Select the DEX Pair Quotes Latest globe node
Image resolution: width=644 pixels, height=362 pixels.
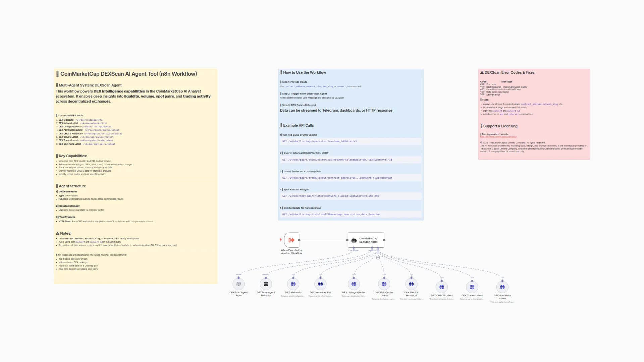tap(384, 284)
